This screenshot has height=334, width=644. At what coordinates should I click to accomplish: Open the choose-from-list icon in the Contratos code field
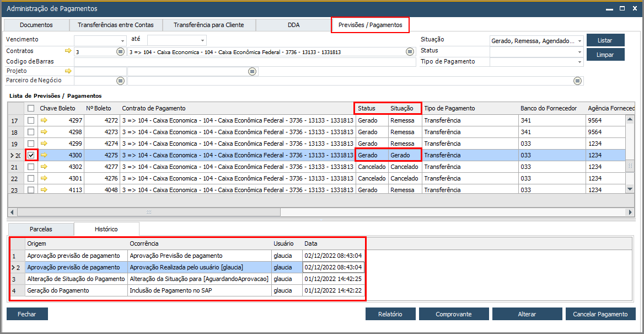(x=120, y=52)
